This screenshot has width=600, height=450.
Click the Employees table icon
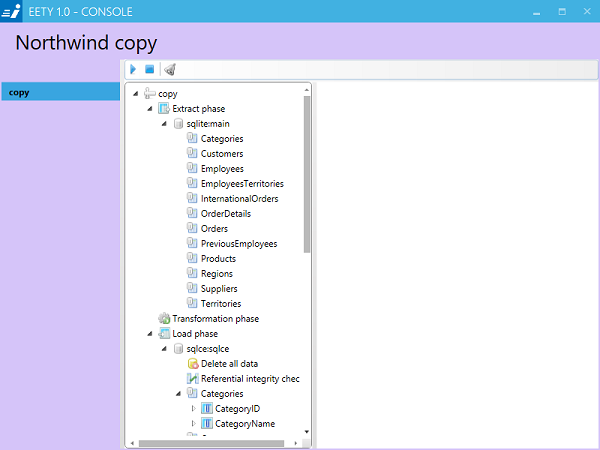(192, 168)
